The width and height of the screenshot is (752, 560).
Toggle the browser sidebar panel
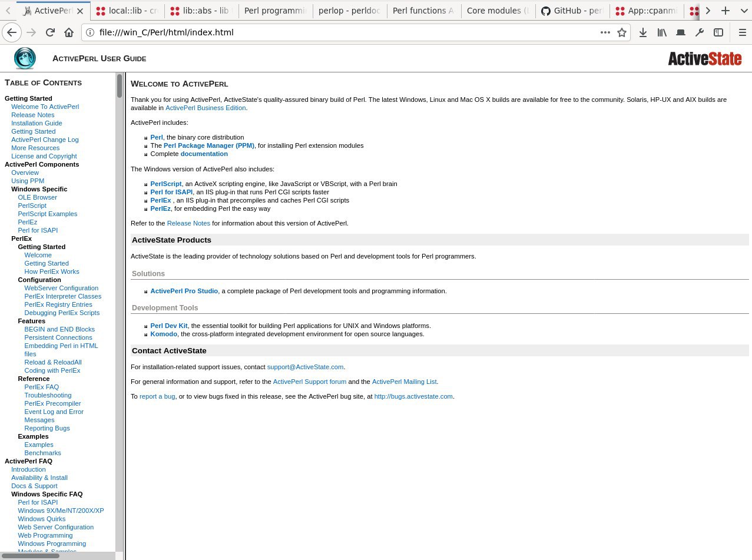point(718,32)
